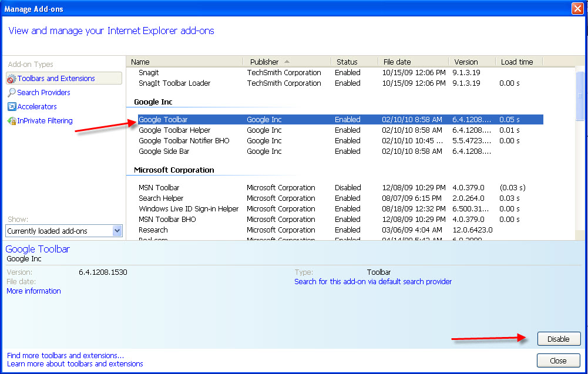Viewport: 588px width, 374px height.
Task: Sort add-ons by Name column
Action: click(185, 62)
